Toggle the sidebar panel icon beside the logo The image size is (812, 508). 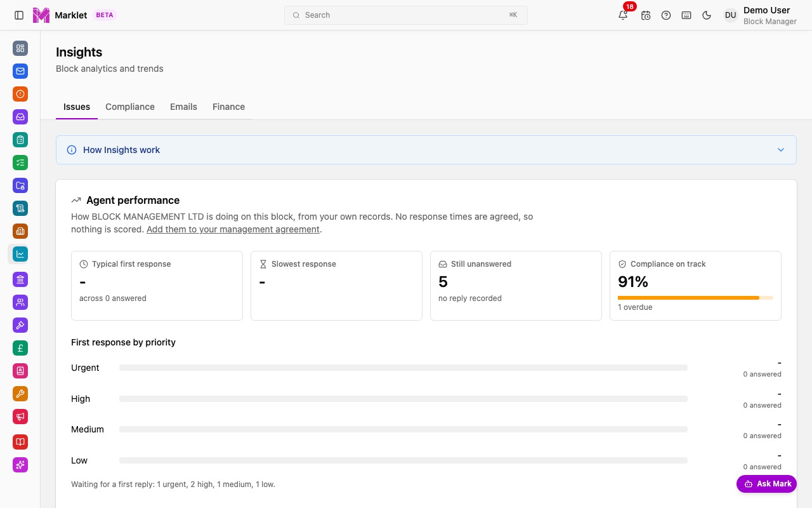(x=19, y=15)
